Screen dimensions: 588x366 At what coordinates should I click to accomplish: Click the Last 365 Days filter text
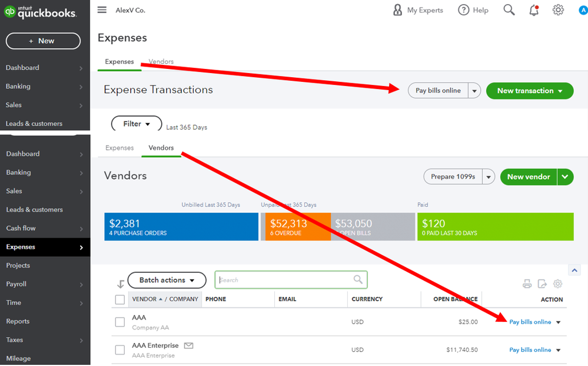[187, 128]
